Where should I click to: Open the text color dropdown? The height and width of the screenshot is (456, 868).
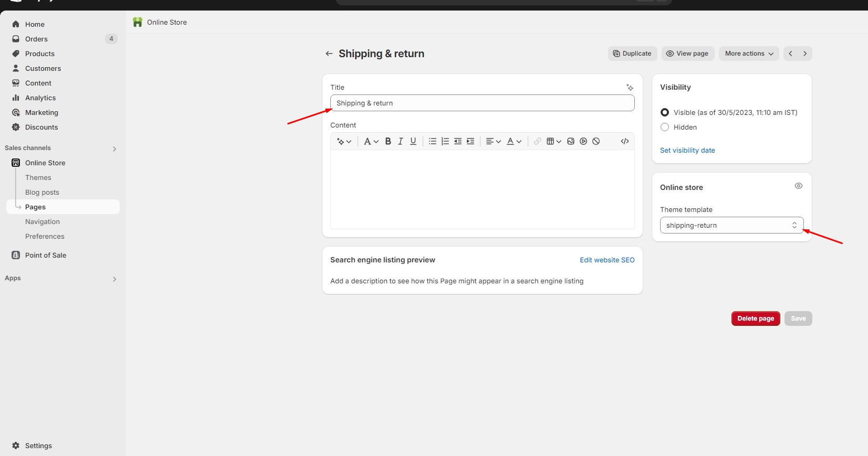pyautogui.click(x=514, y=141)
